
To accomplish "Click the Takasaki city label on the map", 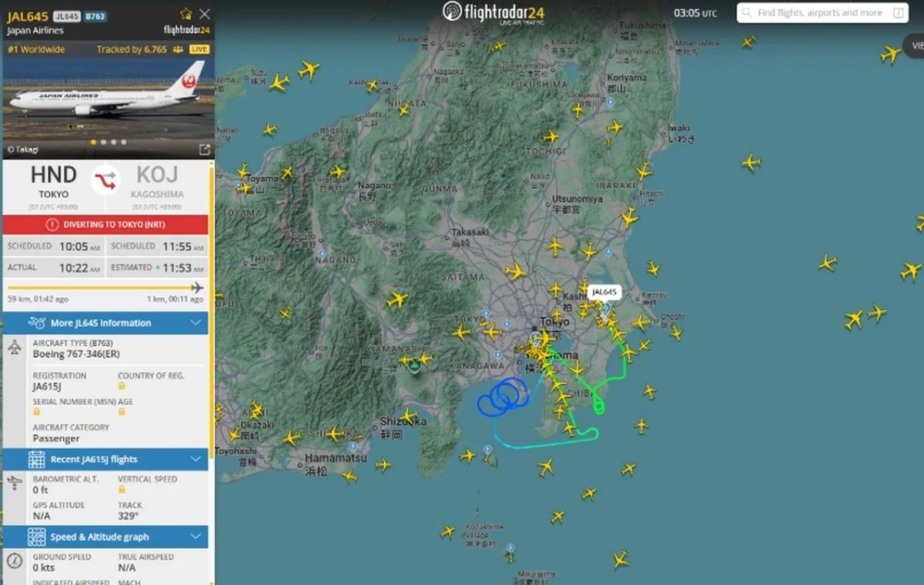I will pyautogui.click(x=470, y=232).
